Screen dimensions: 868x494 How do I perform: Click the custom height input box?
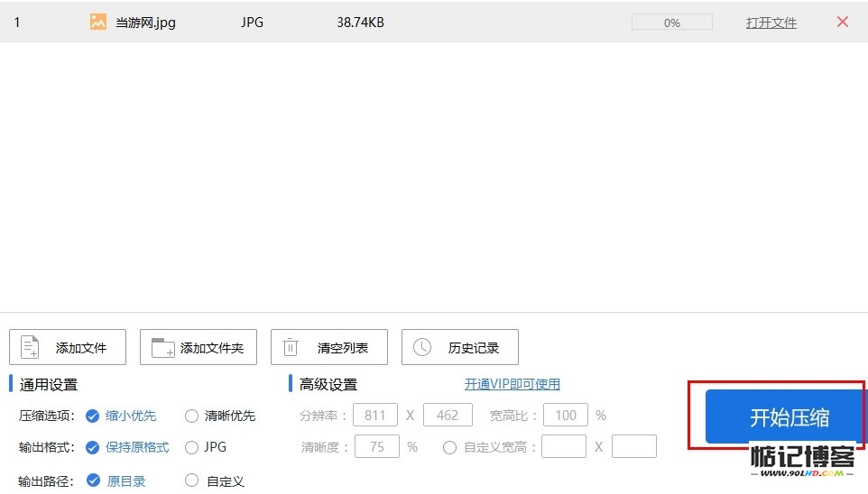[633, 446]
